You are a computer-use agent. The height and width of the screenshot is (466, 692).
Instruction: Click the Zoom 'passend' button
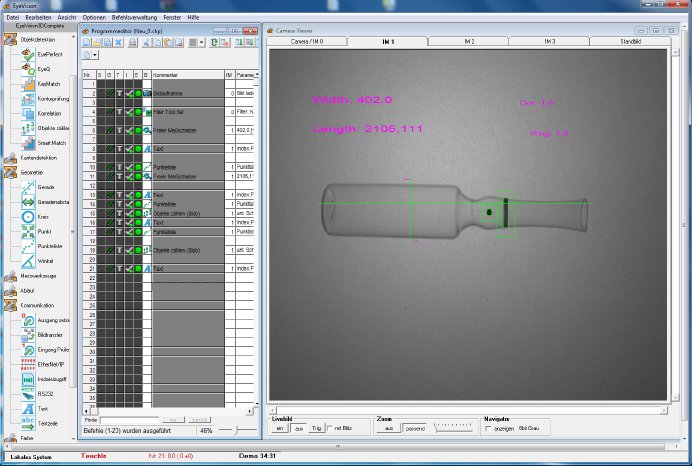[415, 428]
